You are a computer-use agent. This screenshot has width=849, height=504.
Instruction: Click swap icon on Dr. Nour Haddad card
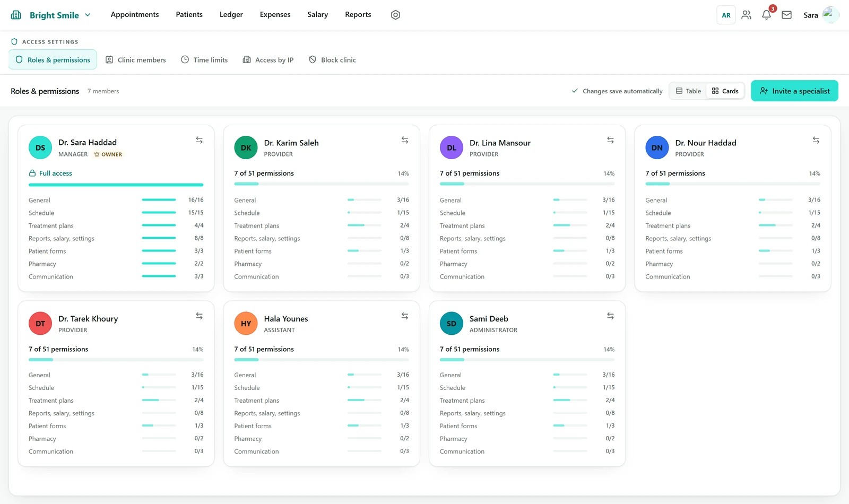[816, 140]
